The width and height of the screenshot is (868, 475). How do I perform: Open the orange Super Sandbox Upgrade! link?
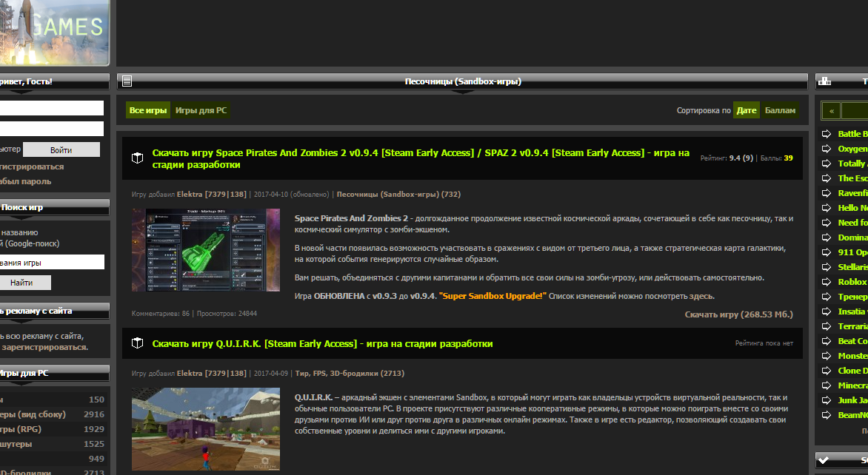[x=493, y=297]
